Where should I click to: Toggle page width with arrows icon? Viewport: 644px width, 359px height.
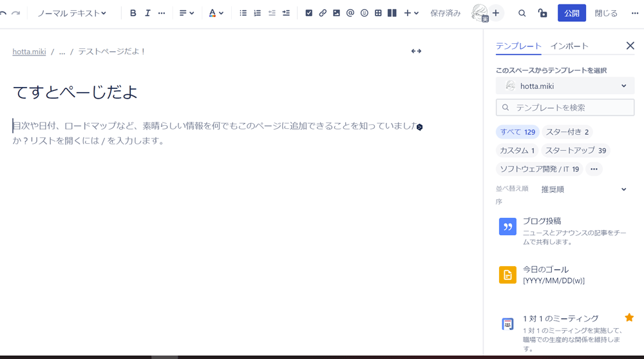pos(416,51)
